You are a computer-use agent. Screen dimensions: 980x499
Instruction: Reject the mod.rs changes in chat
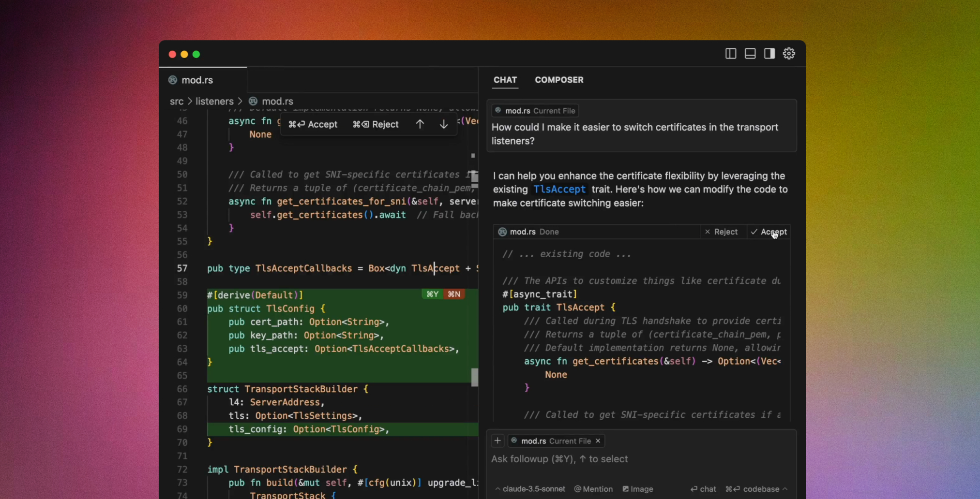click(721, 232)
